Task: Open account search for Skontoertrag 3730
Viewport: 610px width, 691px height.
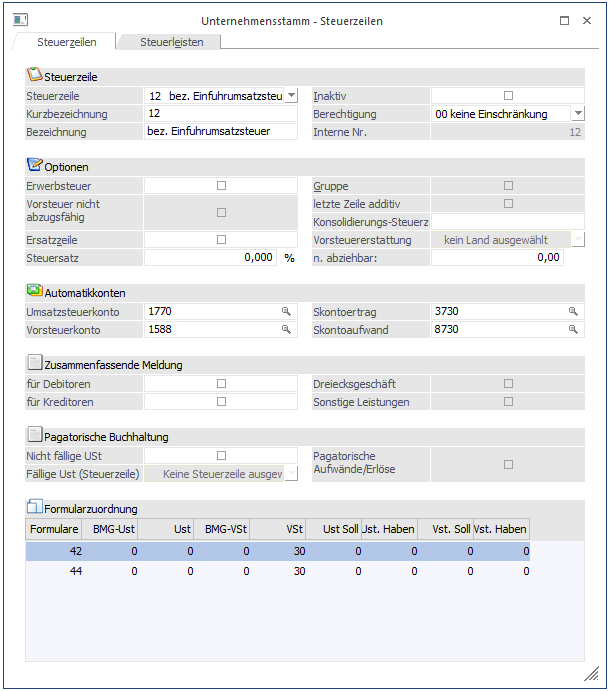Action: (573, 312)
